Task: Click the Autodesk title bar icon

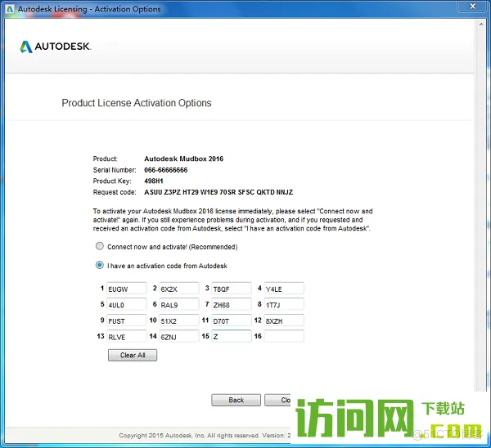Action: [x=10, y=9]
